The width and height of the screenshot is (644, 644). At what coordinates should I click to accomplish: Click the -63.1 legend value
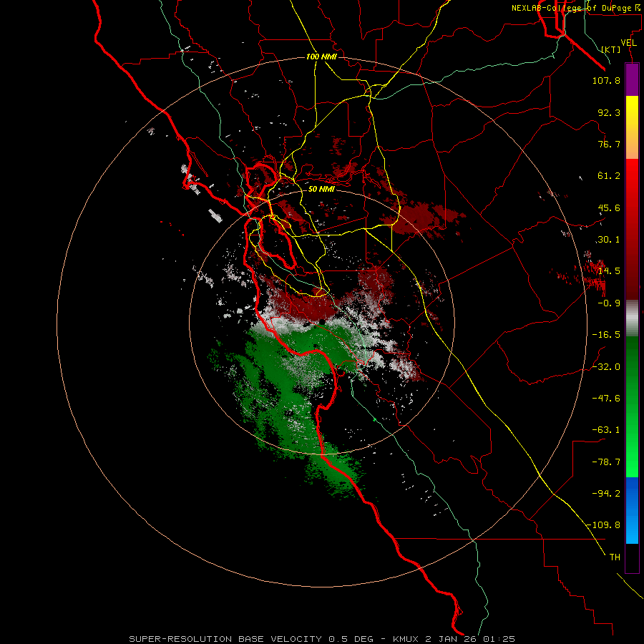606,430
